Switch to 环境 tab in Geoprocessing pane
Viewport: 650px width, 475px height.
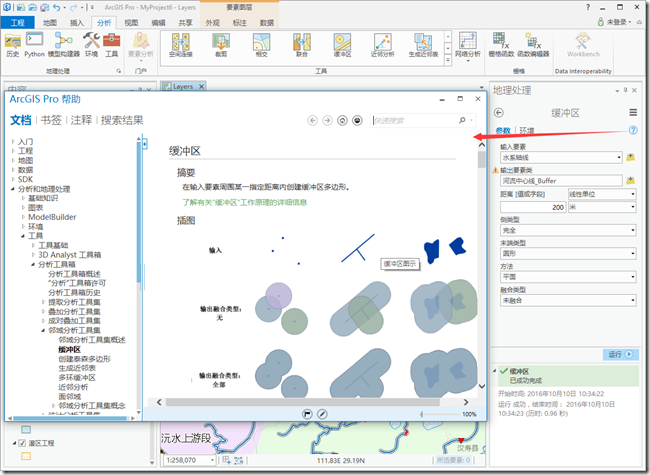point(527,131)
